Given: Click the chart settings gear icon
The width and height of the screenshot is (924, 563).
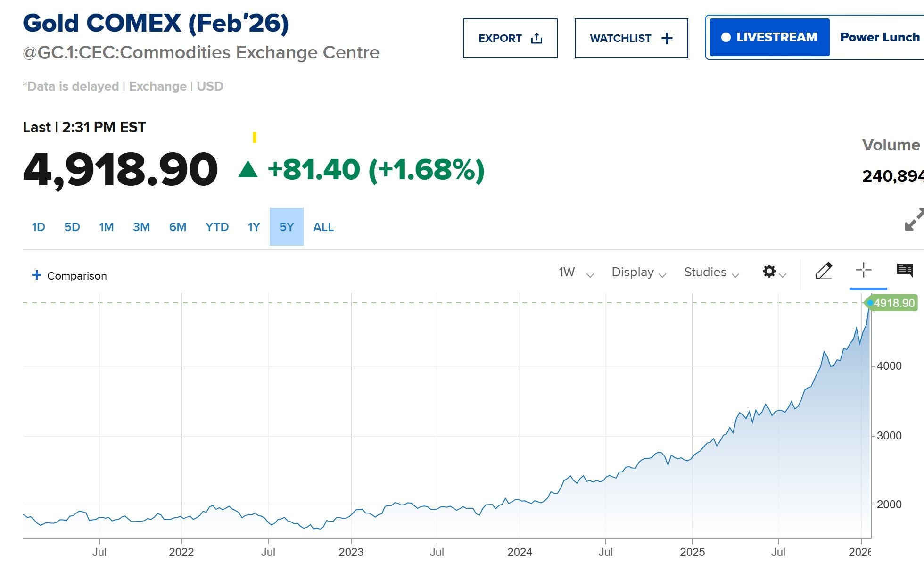Looking at the screenshot, I should (x=769, y=272).
